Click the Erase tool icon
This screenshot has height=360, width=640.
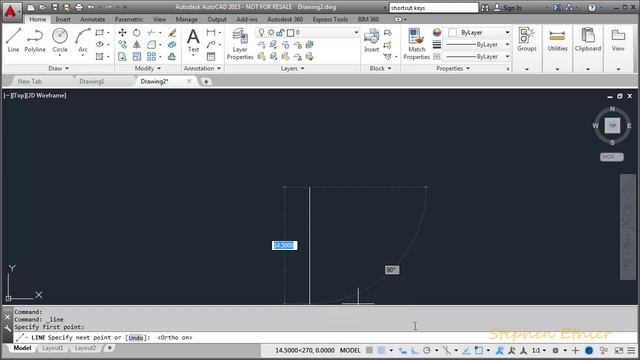click(172, 33)
